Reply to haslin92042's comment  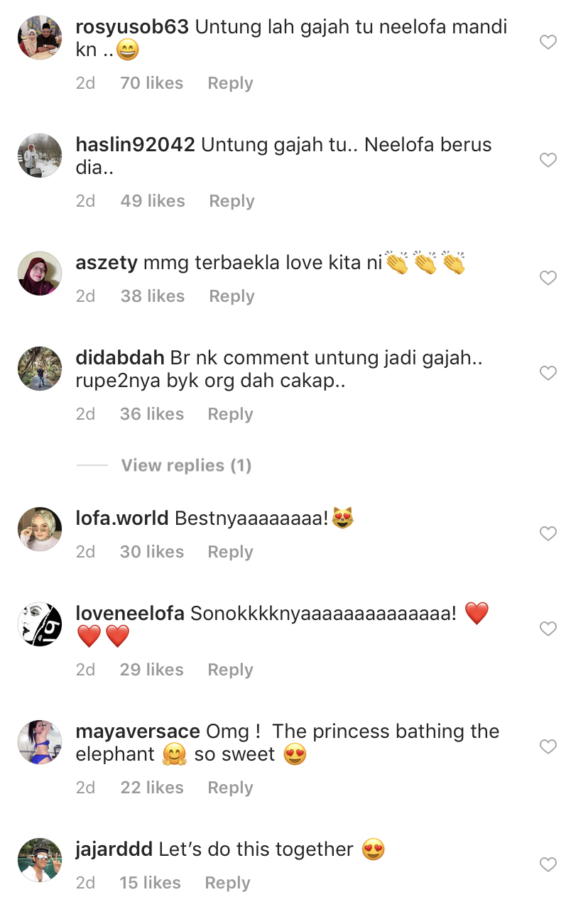[x=232, y=201]
